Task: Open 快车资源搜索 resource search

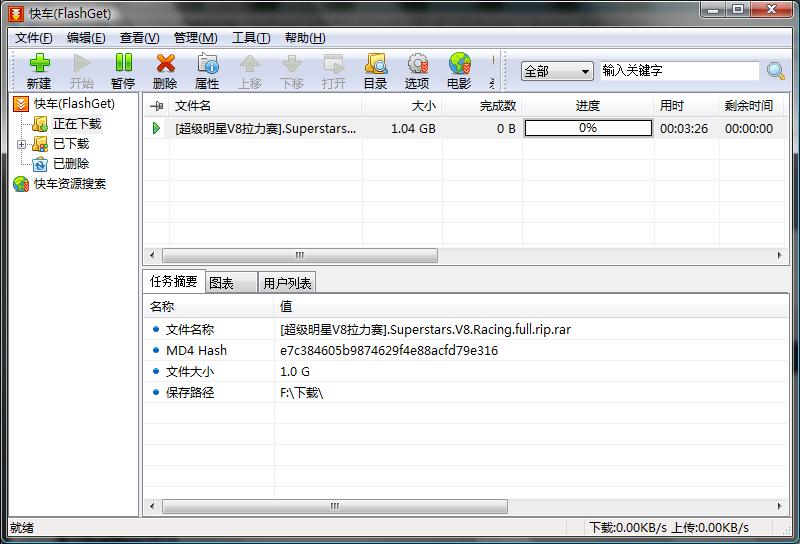Action: point(69,184)
